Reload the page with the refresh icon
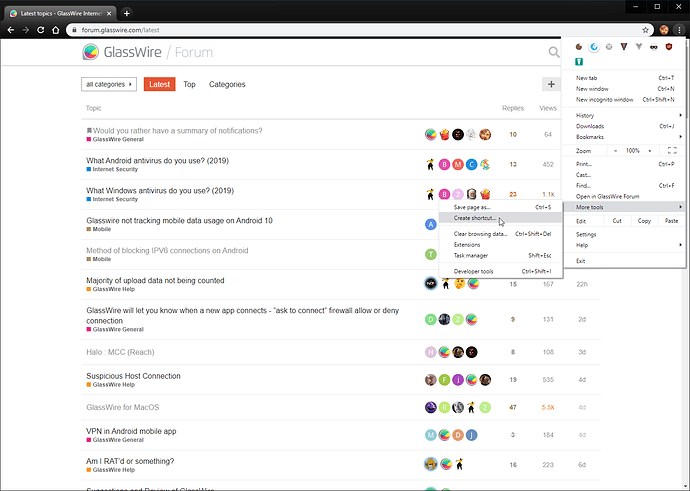 click(42, 31)
